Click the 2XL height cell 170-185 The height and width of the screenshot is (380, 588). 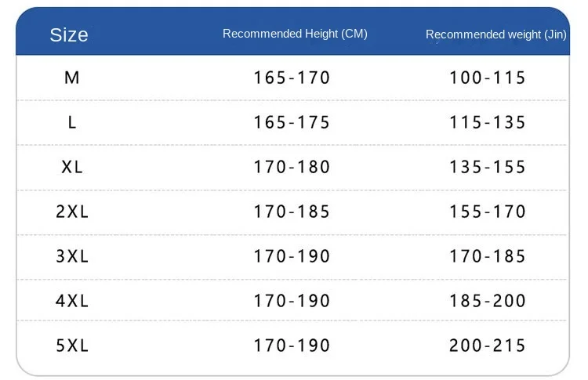point(292,212)
